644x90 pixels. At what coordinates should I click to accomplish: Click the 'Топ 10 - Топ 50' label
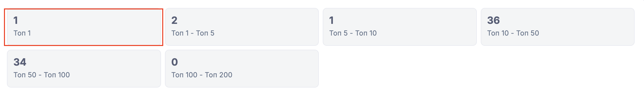(x=513, y=33)
